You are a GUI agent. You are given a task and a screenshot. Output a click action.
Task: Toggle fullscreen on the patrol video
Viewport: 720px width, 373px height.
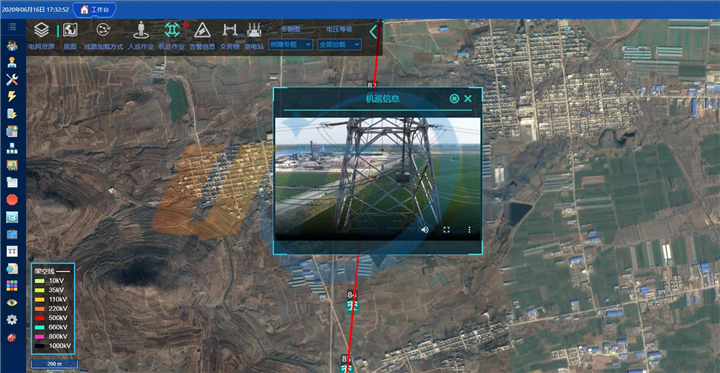tap(446, 230)
